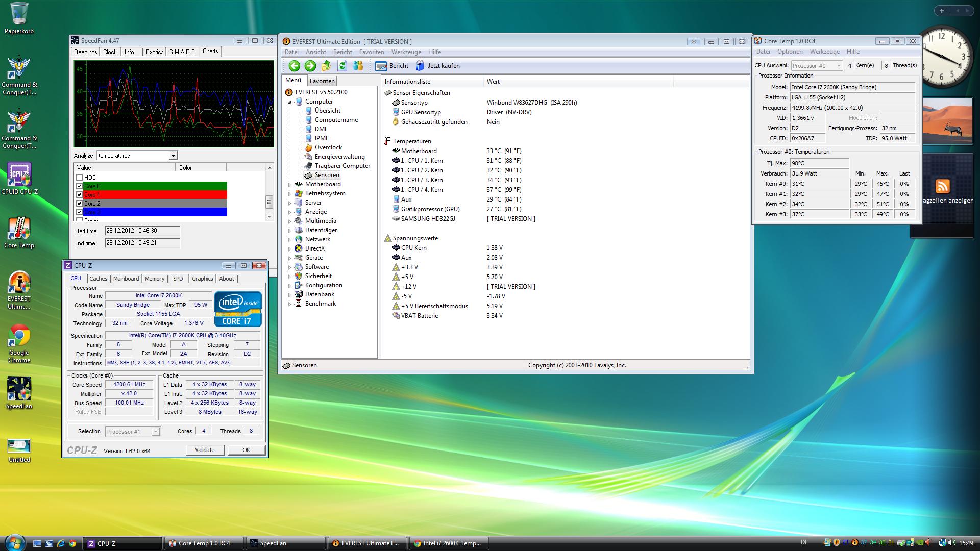Click the refresh icon in EVEREST toolbar

pyautogui.click(x=342, y=66)
